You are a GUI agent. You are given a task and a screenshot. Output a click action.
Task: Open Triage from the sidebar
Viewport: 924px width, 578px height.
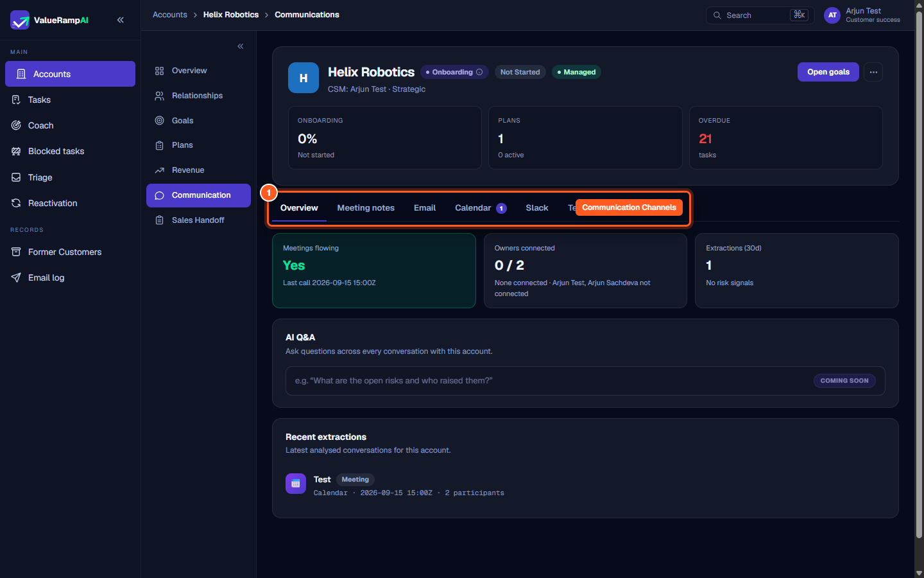[70, 177]
